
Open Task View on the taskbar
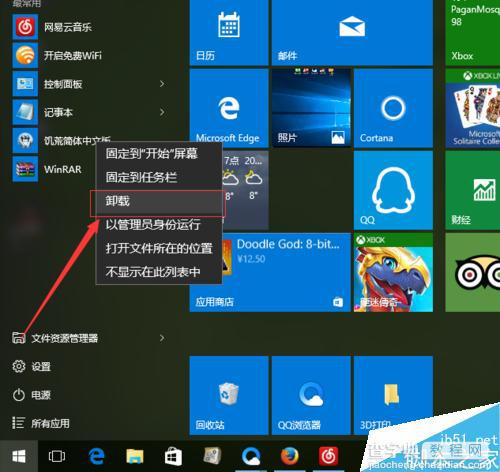57,456
